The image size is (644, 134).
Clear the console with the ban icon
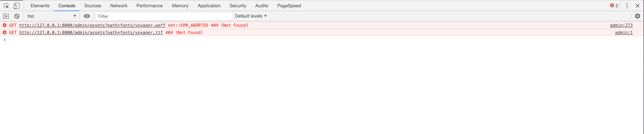click(17, 16)
